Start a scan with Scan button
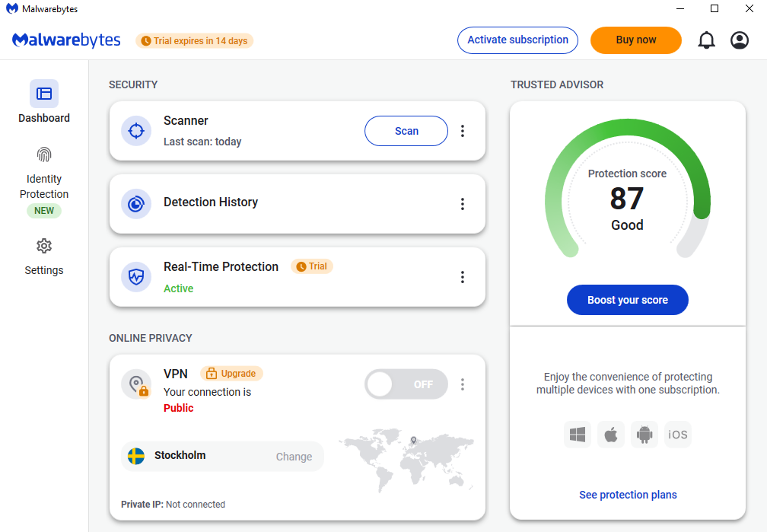Viewport: 767px width, 532px height. click(406, 131)
